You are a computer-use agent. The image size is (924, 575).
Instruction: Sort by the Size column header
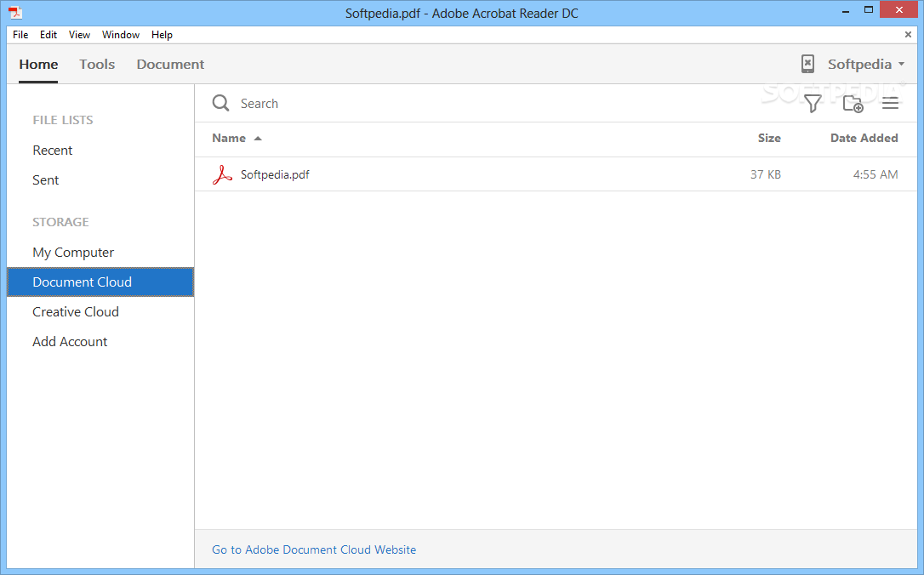[769, 138]
